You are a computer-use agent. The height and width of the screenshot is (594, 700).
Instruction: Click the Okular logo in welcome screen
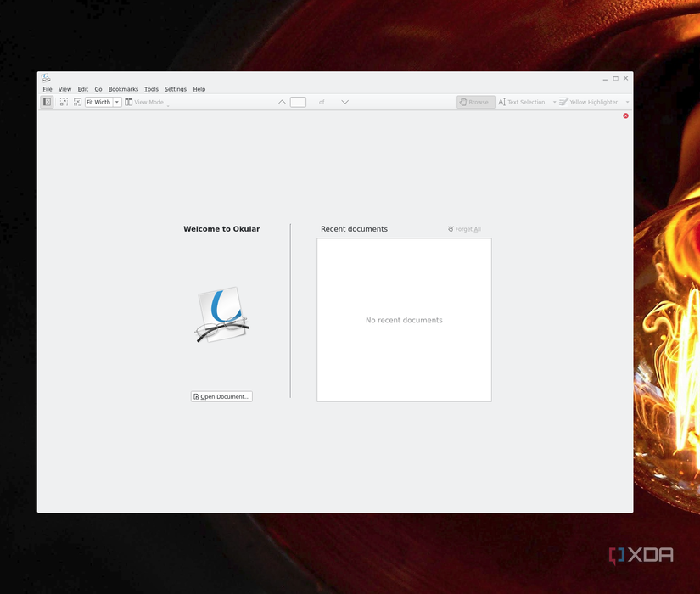tap(221, 315)
